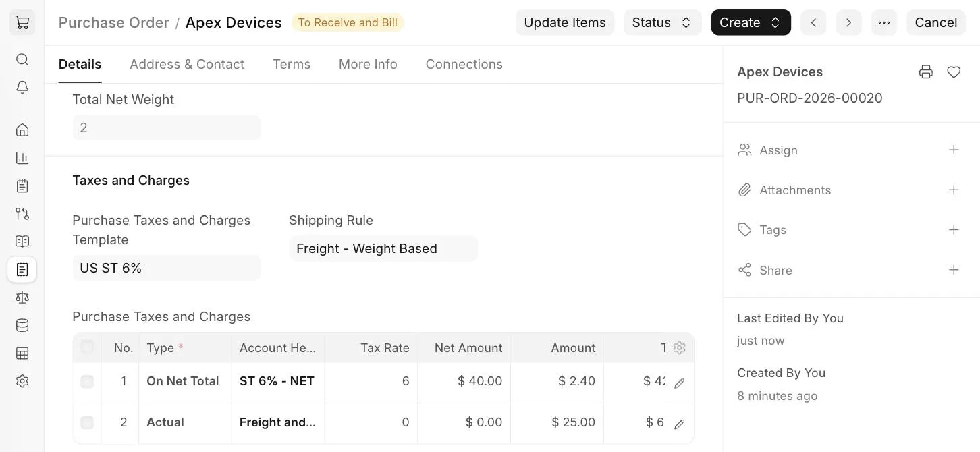980x452 pixels.
Task: Open the Connections tab
Action: click(x=464, y=64)
